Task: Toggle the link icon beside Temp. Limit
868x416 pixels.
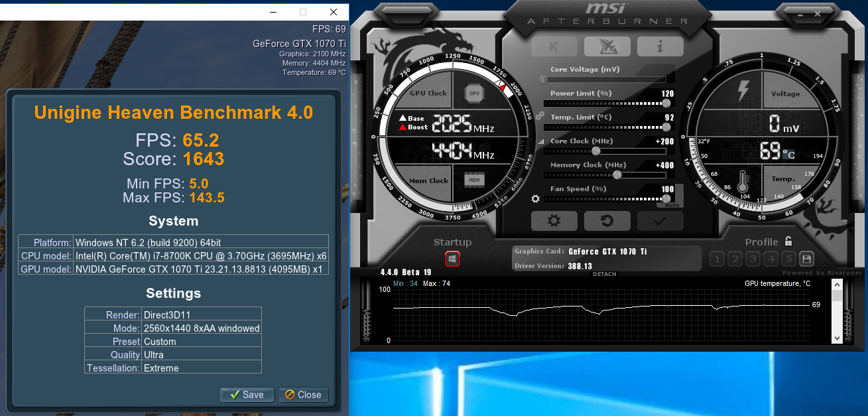Action: [x=540, y=116]
